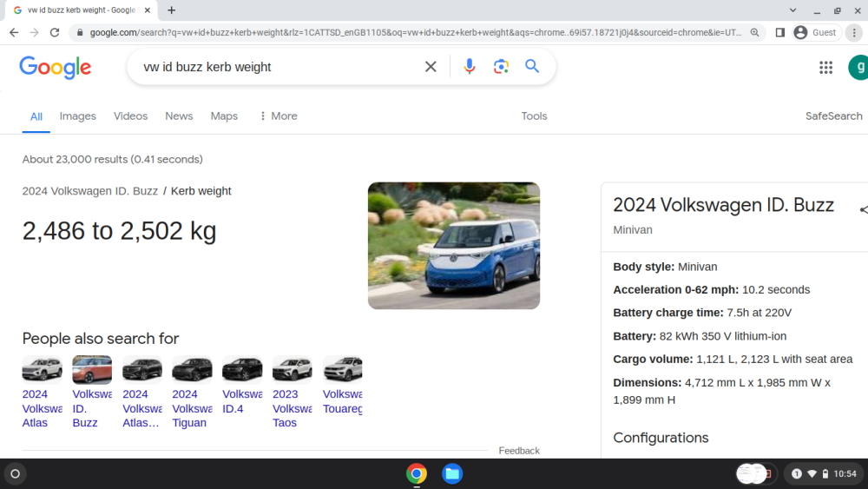Image resolution: width=868 pixels, height=489 pixels.
Task: Click the 'Acceleration 0-62 mph:' label
Action: (675, 289)
